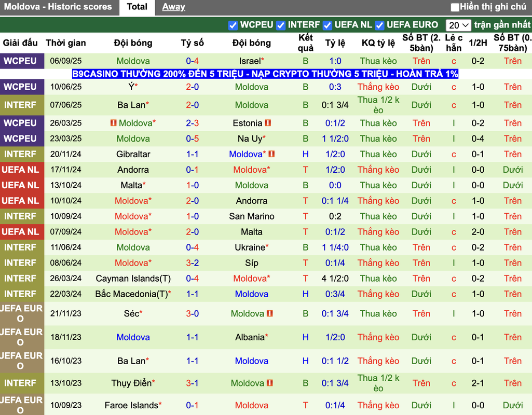Screen dimensions: 532x415
Task: Click the 3-2 score against Síp
Action: tap(193, 263)
